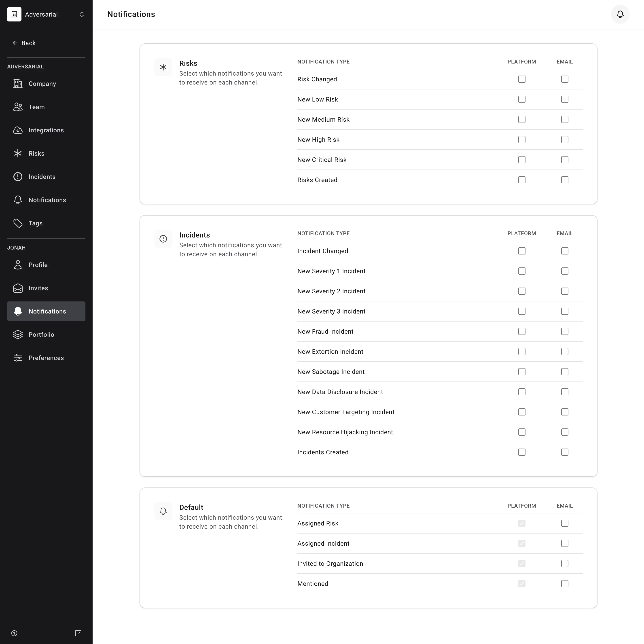Check Email for Assigned Incident

[x=565, y=543]
